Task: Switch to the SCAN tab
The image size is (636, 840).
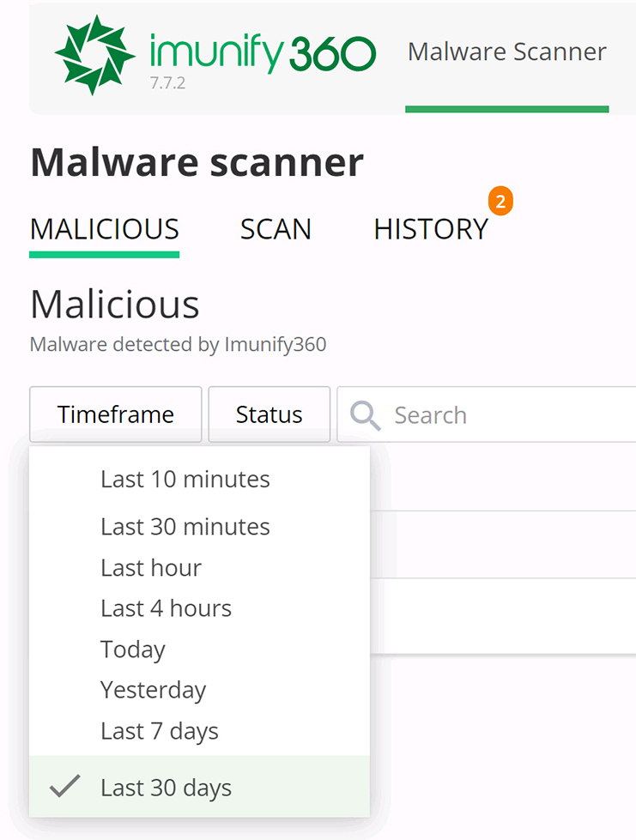Action: click(x=276, y=229)
